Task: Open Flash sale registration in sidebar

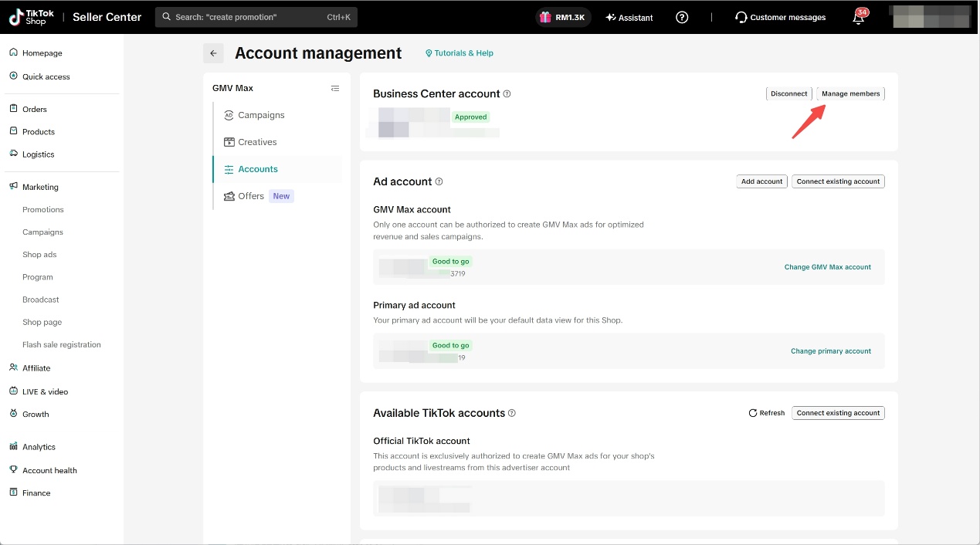Action: (62, 344)
